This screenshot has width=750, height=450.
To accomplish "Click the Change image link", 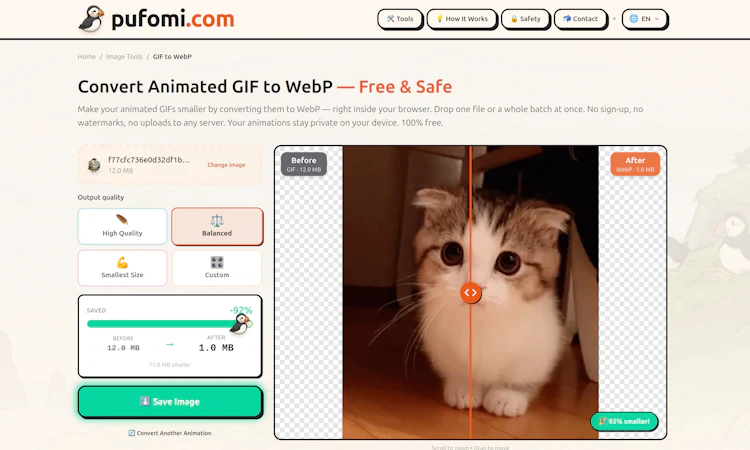I will [226, 165].
